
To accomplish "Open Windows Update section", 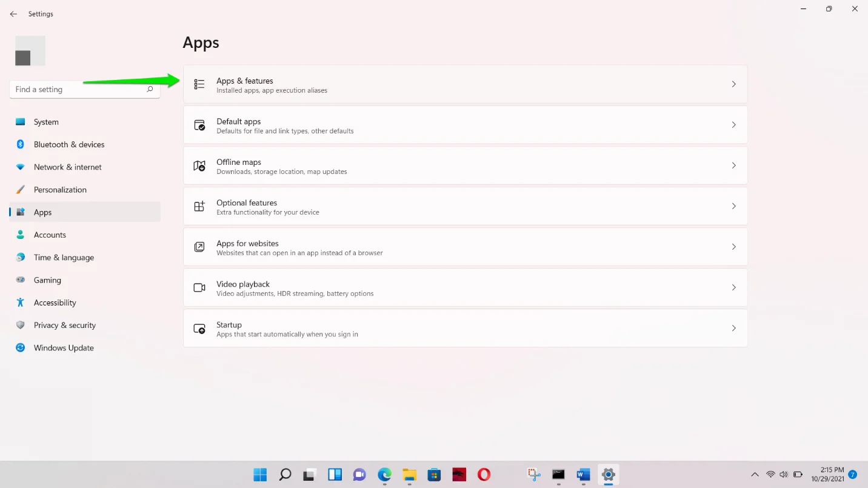I will (85, 348).
